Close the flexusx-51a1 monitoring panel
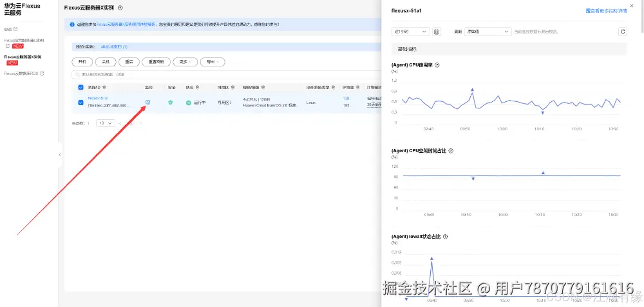This screenshot has width=644, height=307. tap(632, 6)
